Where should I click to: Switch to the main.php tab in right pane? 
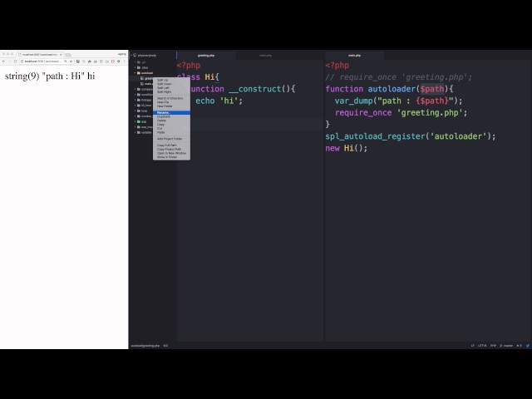[x=355, y=55]
